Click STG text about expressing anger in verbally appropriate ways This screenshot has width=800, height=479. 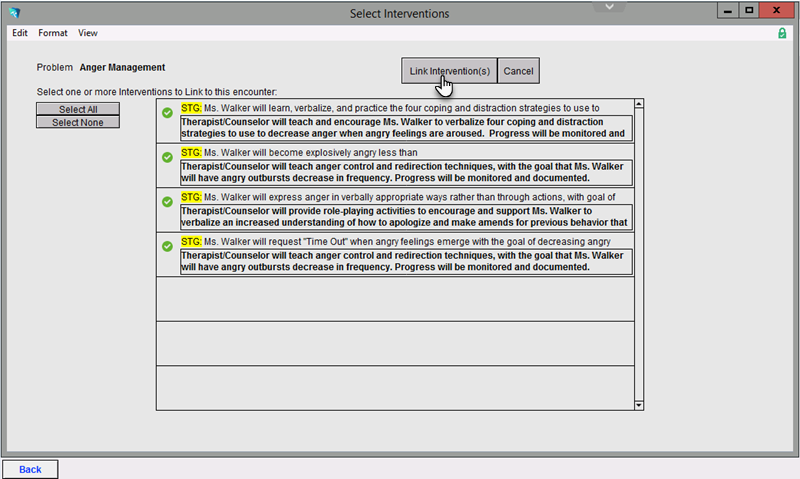398,197
